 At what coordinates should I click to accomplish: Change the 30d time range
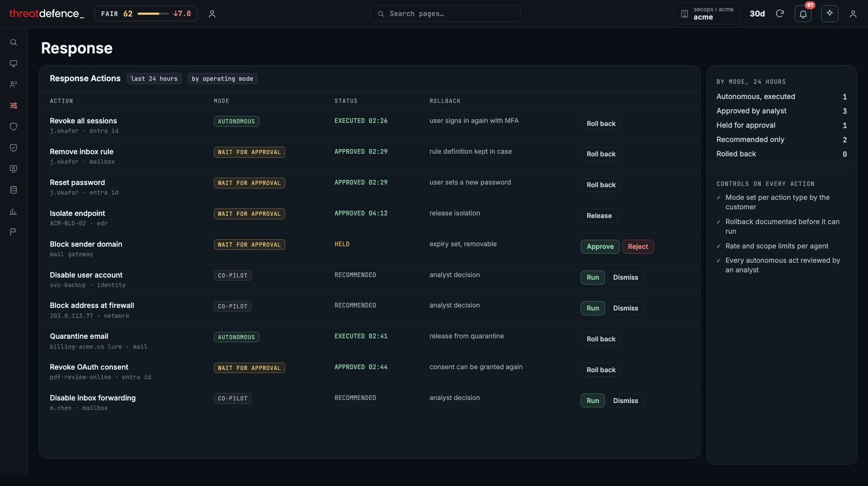[757, 14]
